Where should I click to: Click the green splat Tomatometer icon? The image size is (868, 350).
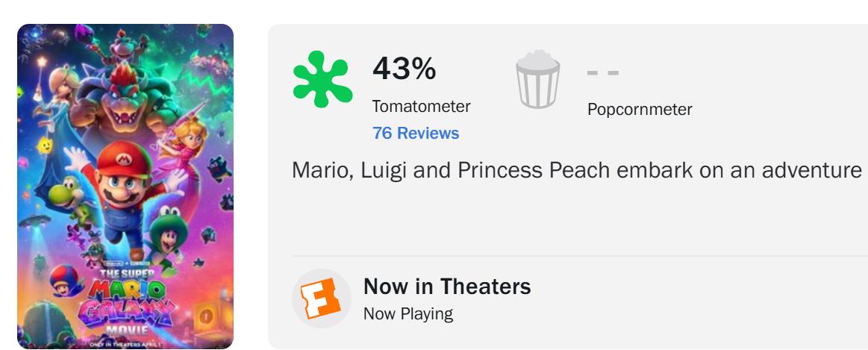tap(322, 79)
